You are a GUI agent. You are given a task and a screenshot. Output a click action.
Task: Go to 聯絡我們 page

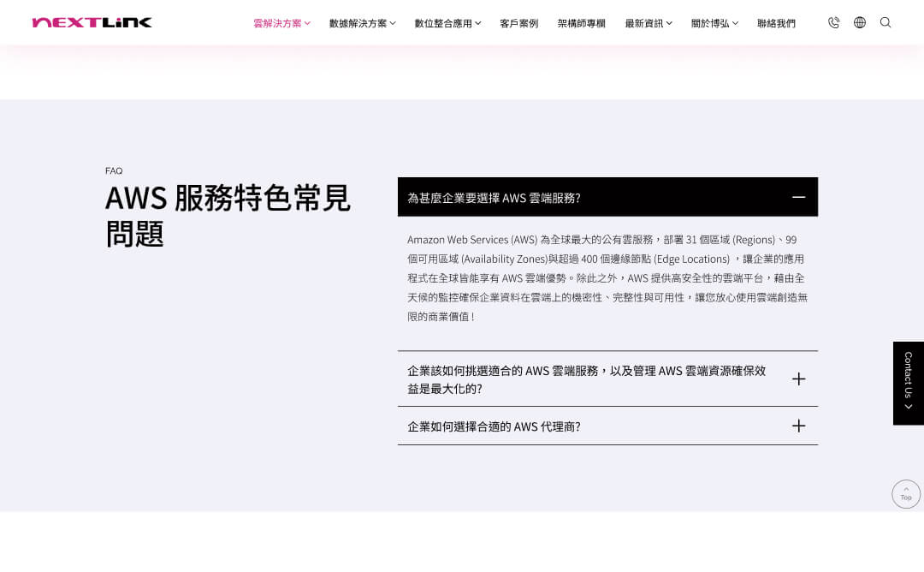click(x=776, y=23)
